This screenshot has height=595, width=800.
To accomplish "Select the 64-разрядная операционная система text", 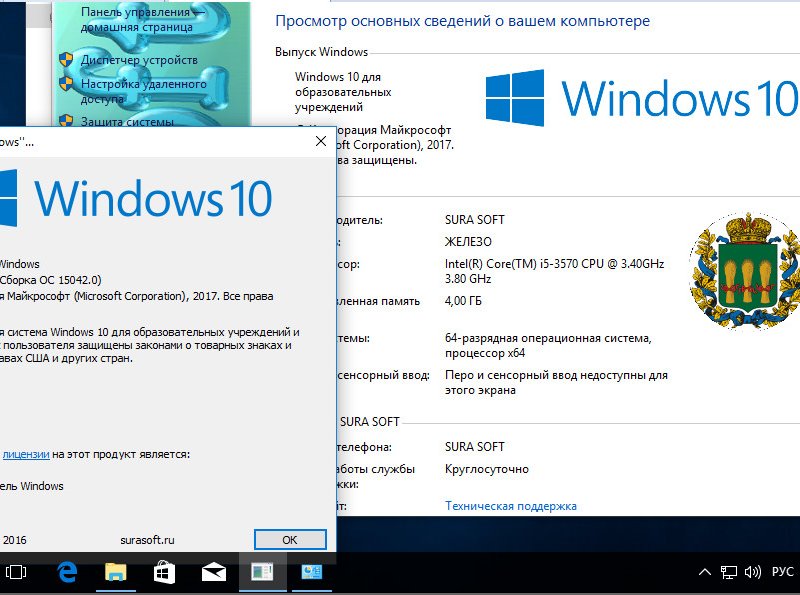I will 548,345.
